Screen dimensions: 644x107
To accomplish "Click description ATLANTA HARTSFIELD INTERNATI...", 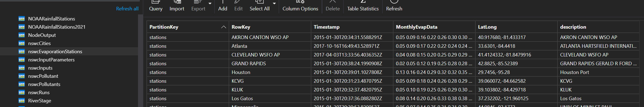I will click(x=598, y=46).
